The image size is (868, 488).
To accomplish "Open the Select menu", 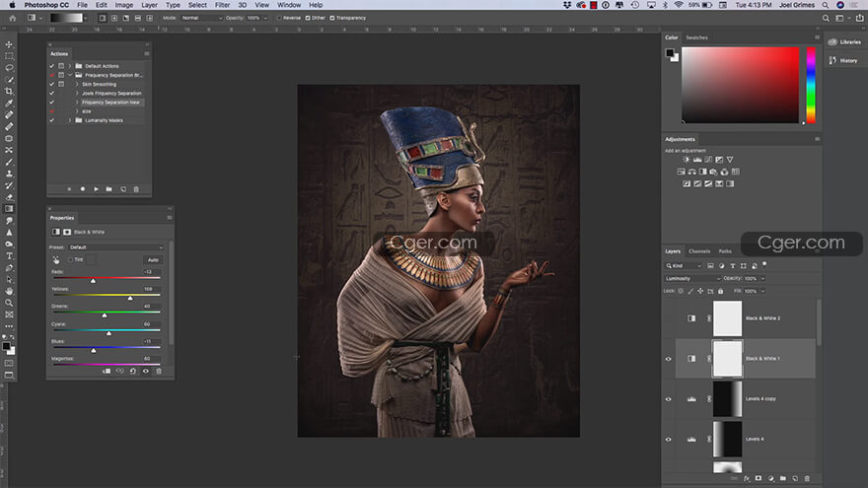I will click(x=197, y=5).
